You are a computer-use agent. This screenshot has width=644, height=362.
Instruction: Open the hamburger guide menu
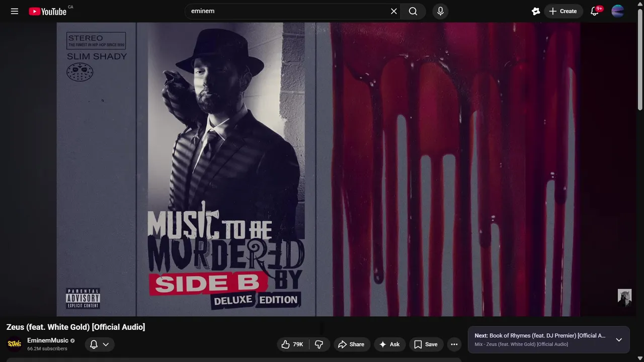pos(15,11)
